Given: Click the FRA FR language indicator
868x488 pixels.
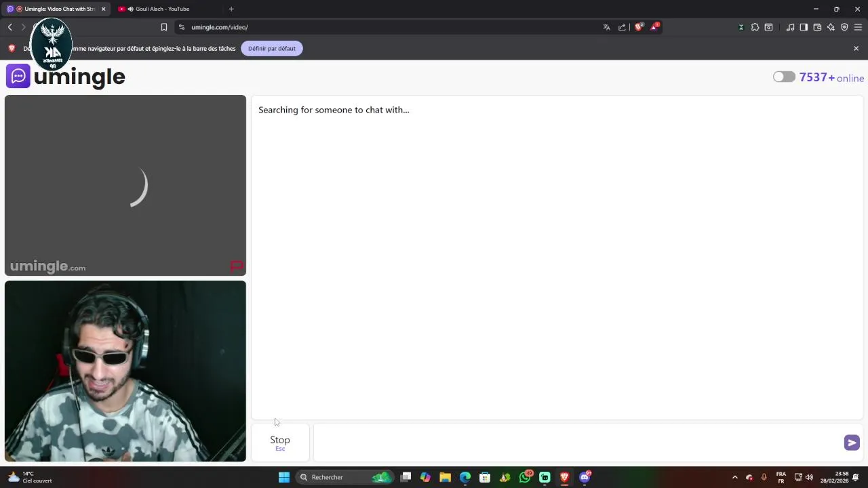Looking at the screenshot, I should [781, 477].
